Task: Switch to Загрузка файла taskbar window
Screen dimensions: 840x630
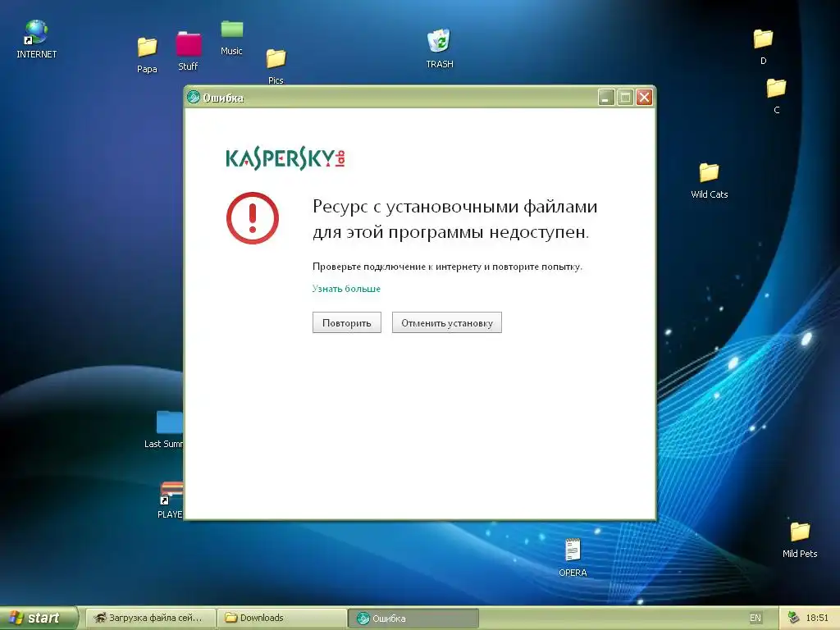Action: (150, 618)
